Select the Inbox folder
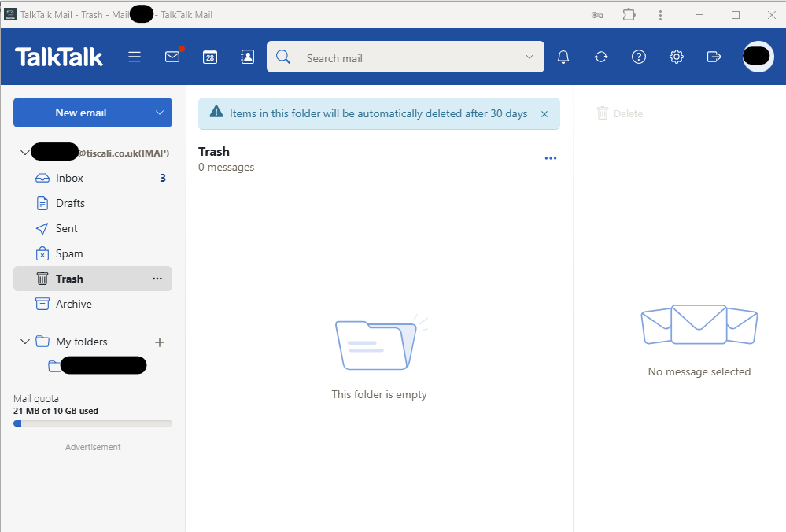786x532 pixels. pyautogui.click(x=69, y=178)
